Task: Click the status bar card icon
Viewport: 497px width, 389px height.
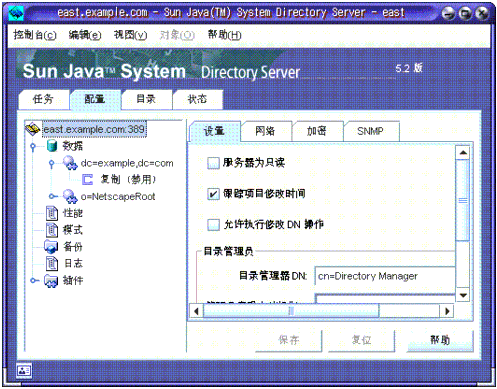Action: (x=24, y=370)
